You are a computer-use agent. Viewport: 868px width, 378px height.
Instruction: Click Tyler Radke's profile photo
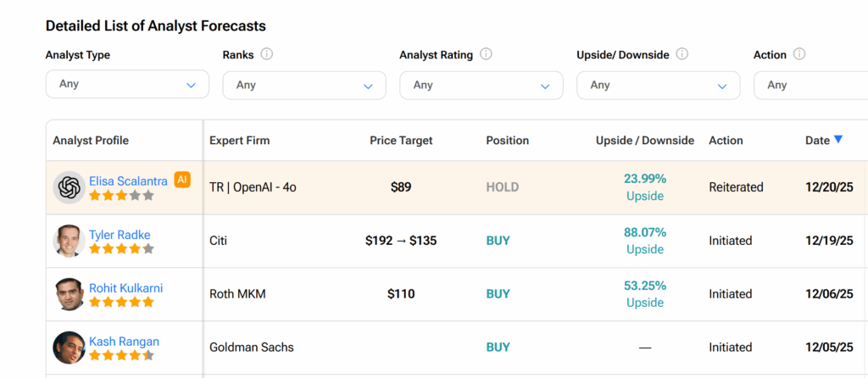tap(69, 241)
